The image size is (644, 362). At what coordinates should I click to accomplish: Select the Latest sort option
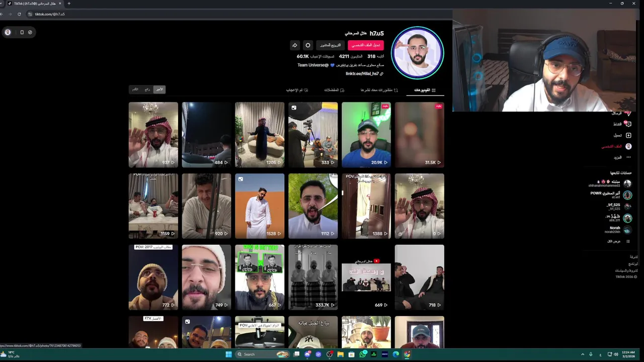click(x=159, y=89)
